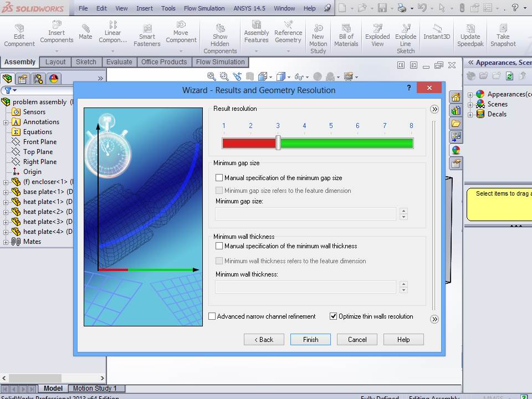
Task: Switch to the Evaluate tab
Action: (119, 62)
